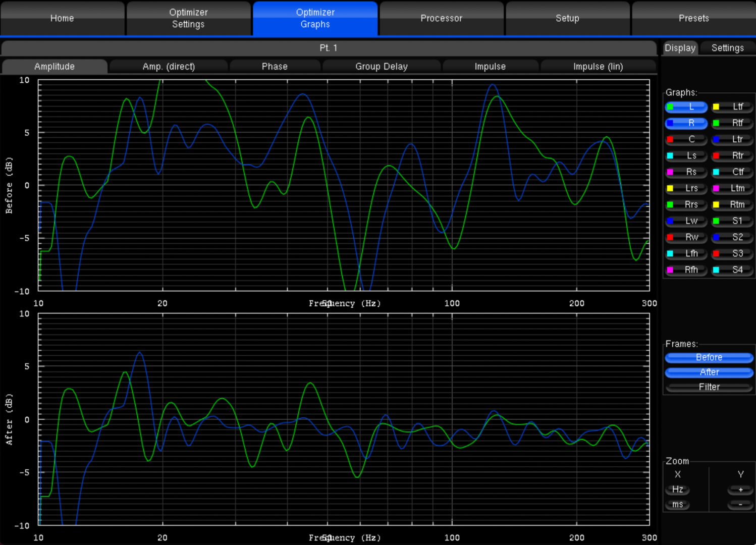Enable the S2 subwoofer graph
Image resolution: width=756 pixels, height=545 pixels.
[732, 237]
